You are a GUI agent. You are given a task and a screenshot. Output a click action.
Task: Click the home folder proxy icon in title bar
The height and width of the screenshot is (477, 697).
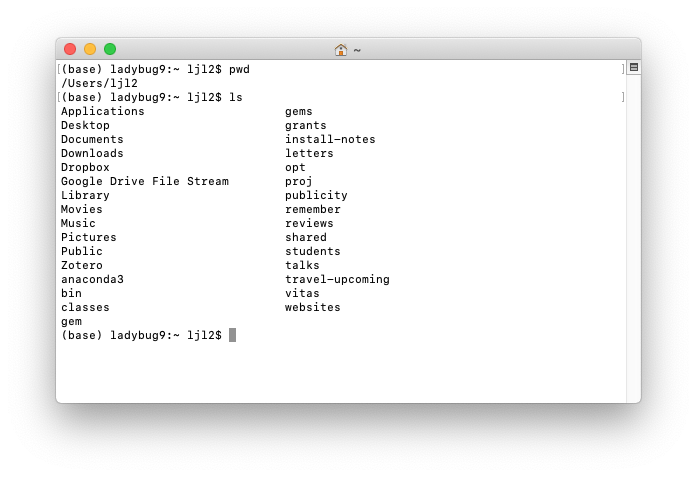coord(341,49)
